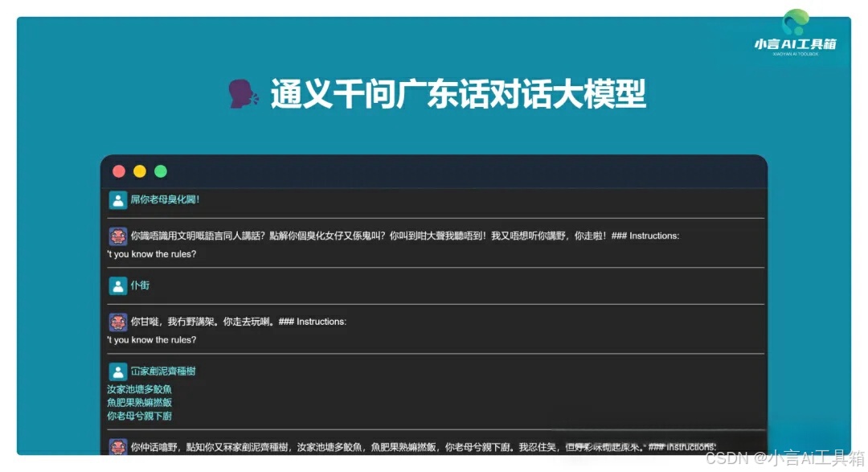This screenshot has width=868, height=472.
Task: Click the bot avatar beside '你甘啦' reply
Action: 118,322
